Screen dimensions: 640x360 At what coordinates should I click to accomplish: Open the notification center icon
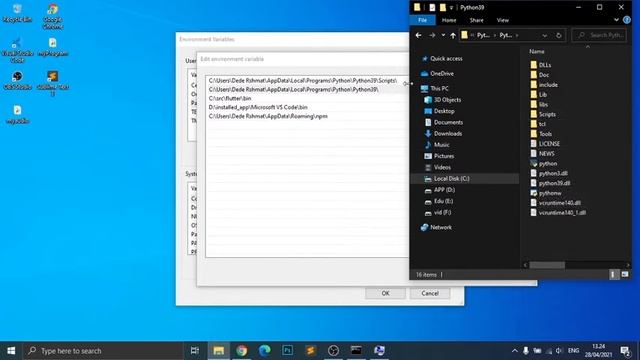tap(625, 351)
